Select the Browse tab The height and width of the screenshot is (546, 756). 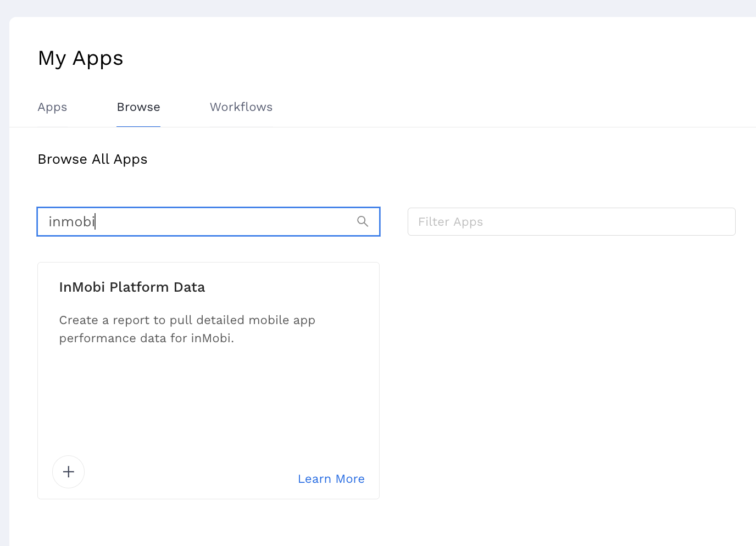coord(138,107)
